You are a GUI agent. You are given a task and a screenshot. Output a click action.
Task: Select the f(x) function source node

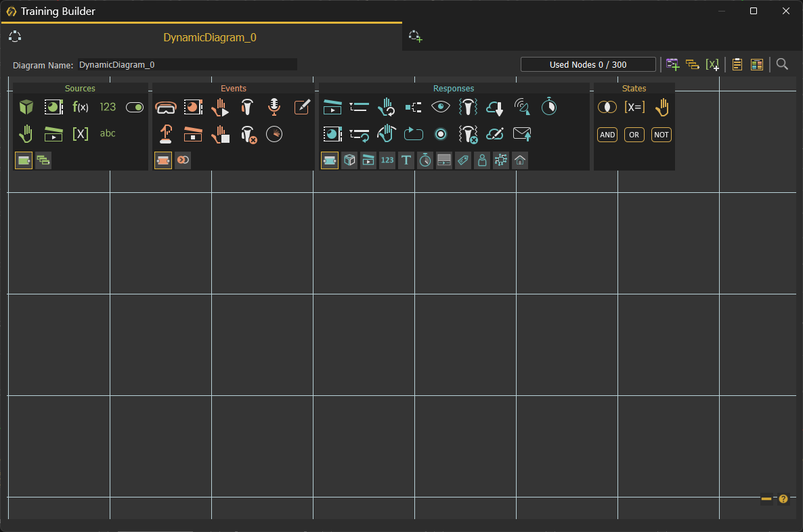81,107
